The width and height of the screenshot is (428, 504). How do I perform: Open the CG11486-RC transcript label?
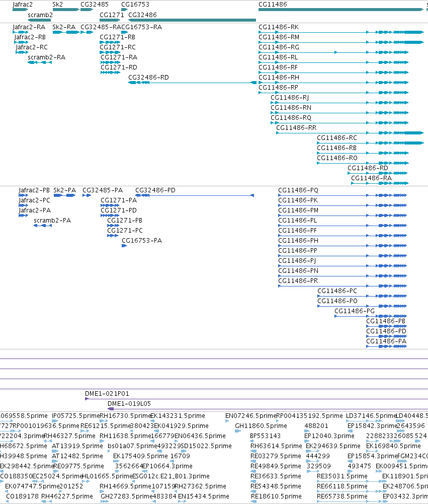337,138
